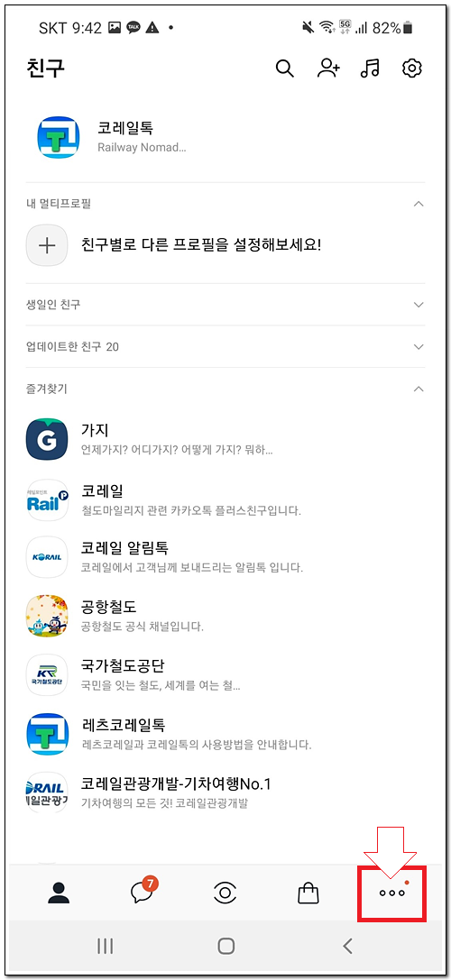
Task: Open the music note icon
Action: [371, 69]
